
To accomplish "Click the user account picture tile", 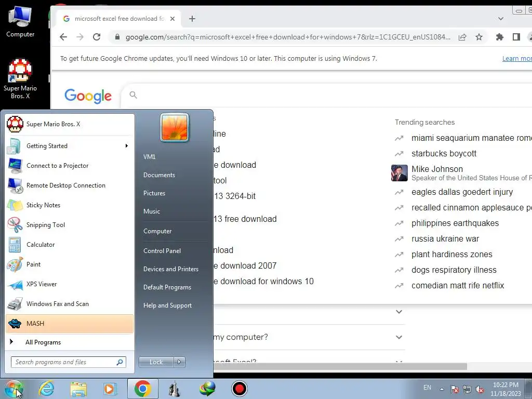I will pos(175,128).
